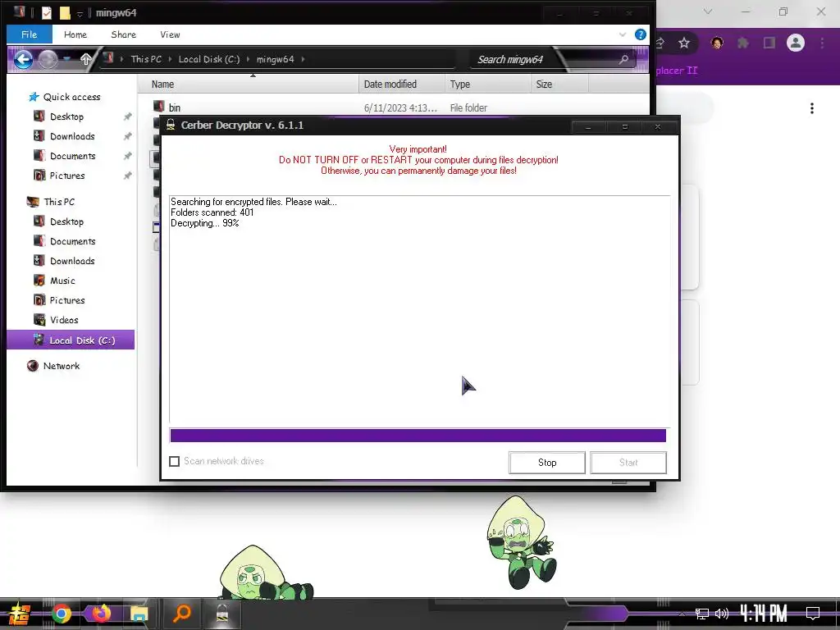This screenshot has height=630, width=840.
Task: Click the Stop button in Cerber Decryptor
Action: (x=547, y=463)
